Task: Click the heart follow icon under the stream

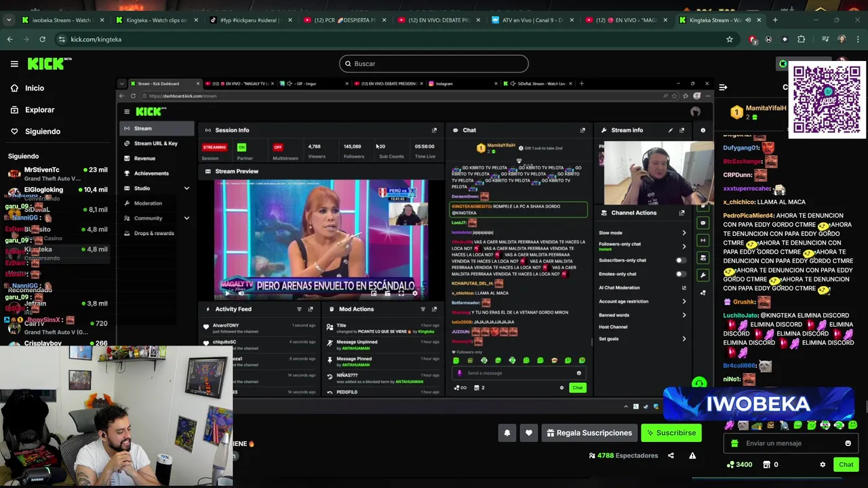Action: pyautogui.click(x=529, y=433)
